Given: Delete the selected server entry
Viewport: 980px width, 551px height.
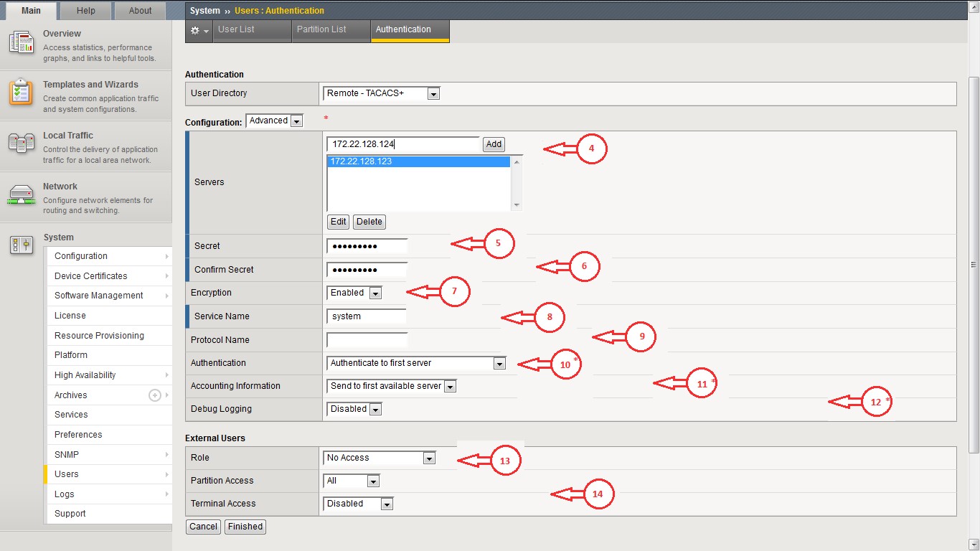Looking at the screenshot, I should click(369, 222).
